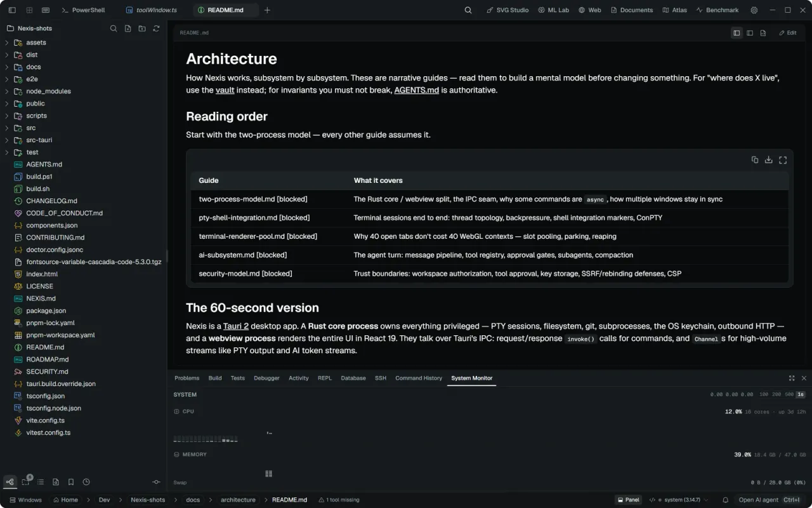Switch to the toolWindow.ts tab
The image size is (812, 508).
point(152,10)
